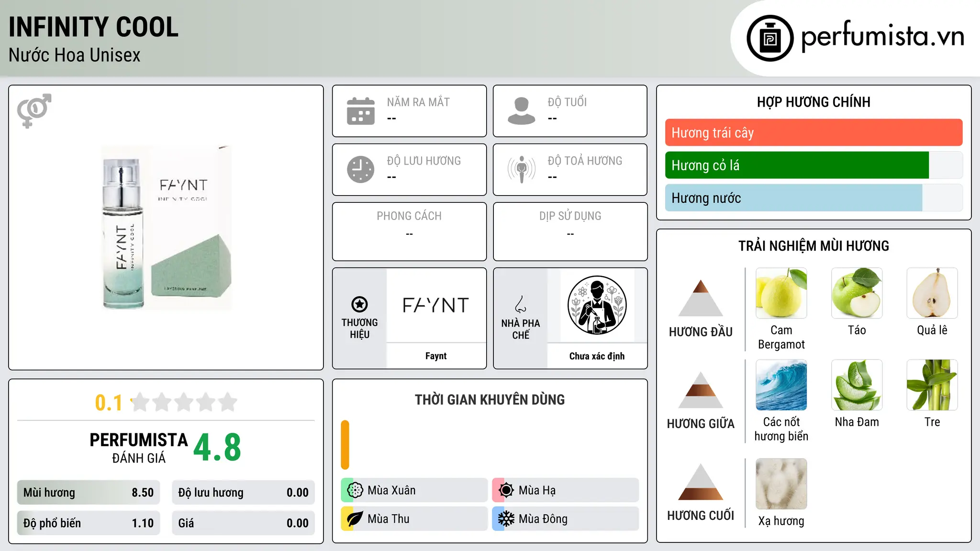Open the Nha Đam aloe note image
This screenshot has height=551, width=980.
[x=857, y=385]
